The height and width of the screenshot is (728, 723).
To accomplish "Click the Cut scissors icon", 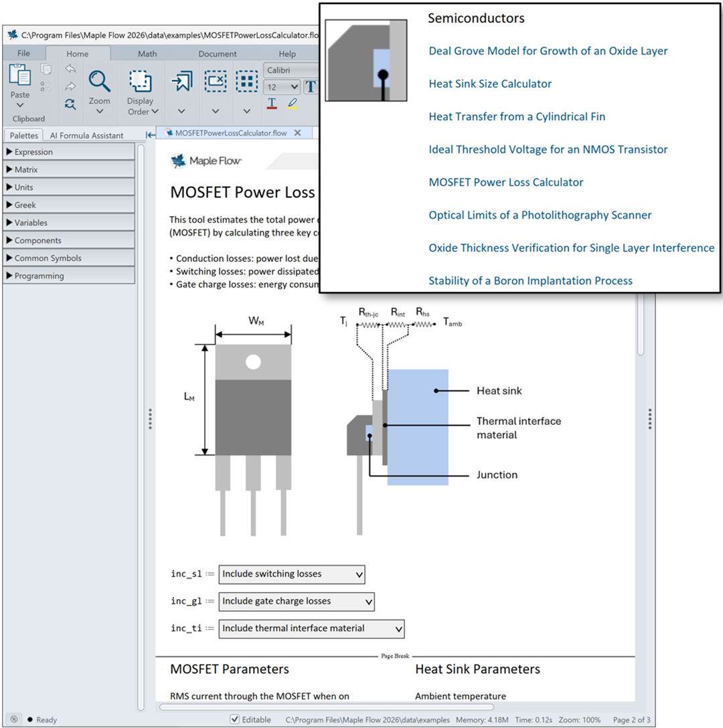I will pos(46,86).
